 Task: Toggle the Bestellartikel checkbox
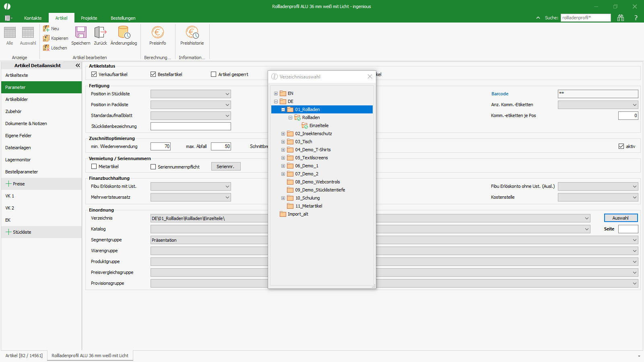point(153,74)
